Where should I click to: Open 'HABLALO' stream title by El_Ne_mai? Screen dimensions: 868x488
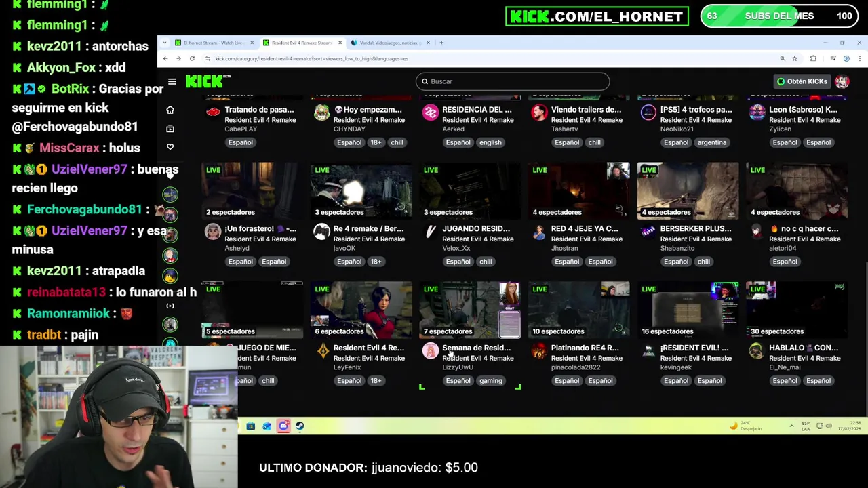tap(804, 348)
